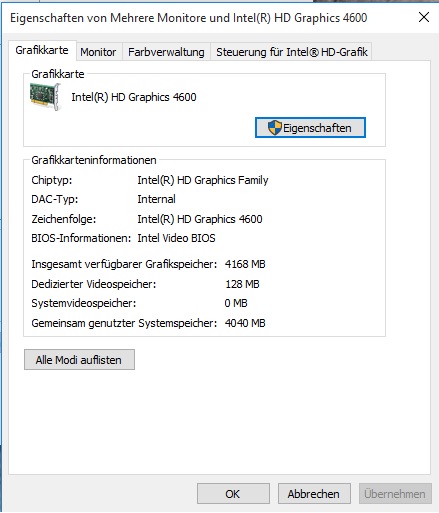Viewport: 439px width, 513px height.
Task: Click the graphics card adapter icon
Action: [46, 97]
